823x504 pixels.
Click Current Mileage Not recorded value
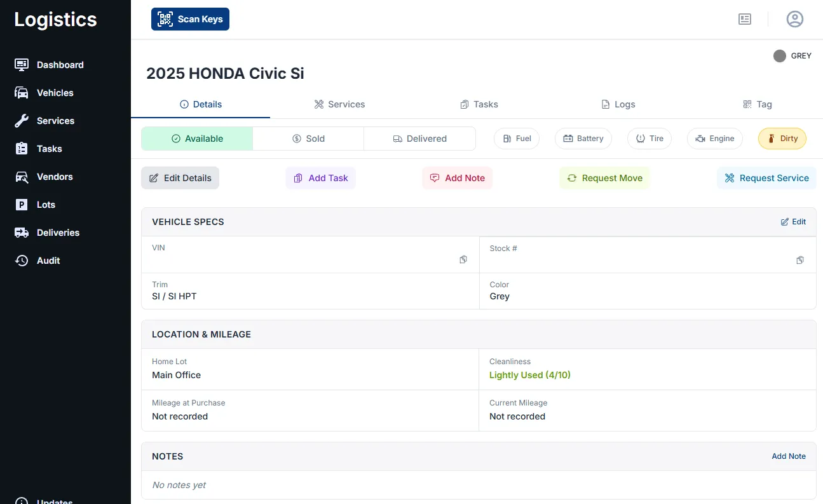(517, 416)
